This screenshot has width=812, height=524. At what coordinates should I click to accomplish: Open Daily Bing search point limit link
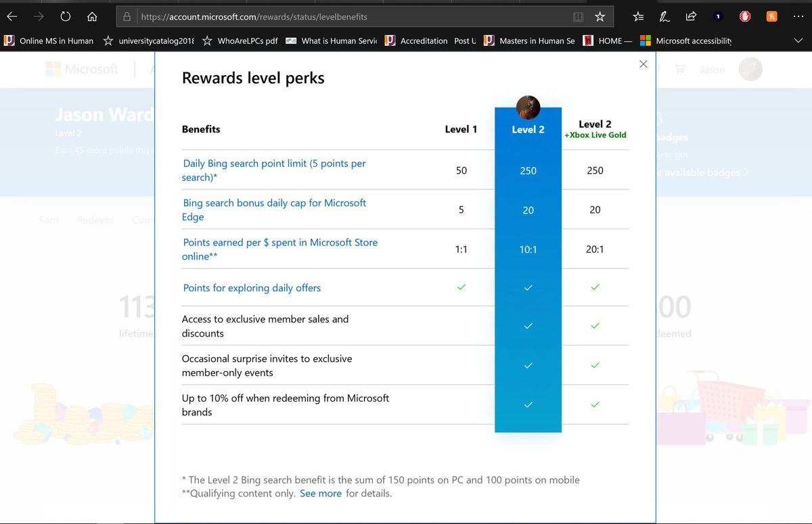274,170
